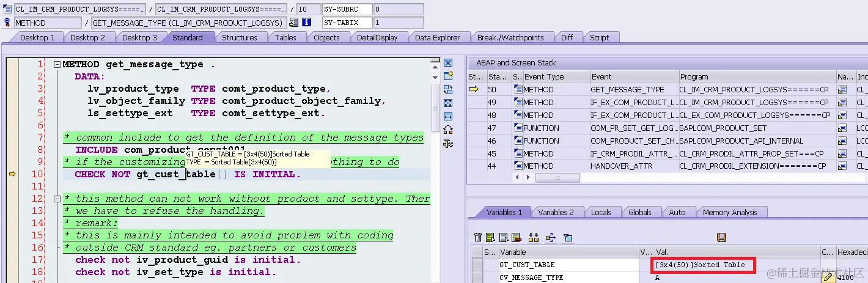
Task: Click the Variable column header
Action: (568, 252)
